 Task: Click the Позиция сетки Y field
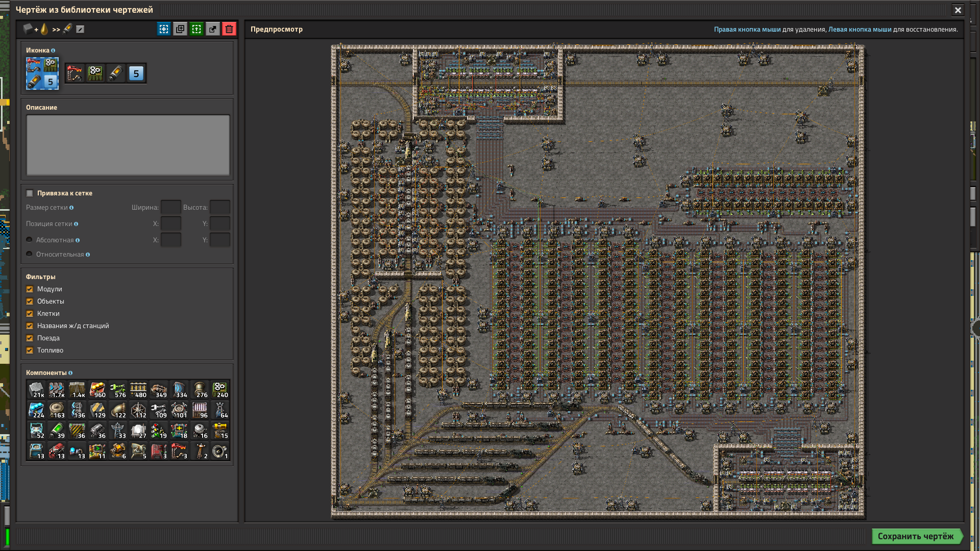coord(220,223)
